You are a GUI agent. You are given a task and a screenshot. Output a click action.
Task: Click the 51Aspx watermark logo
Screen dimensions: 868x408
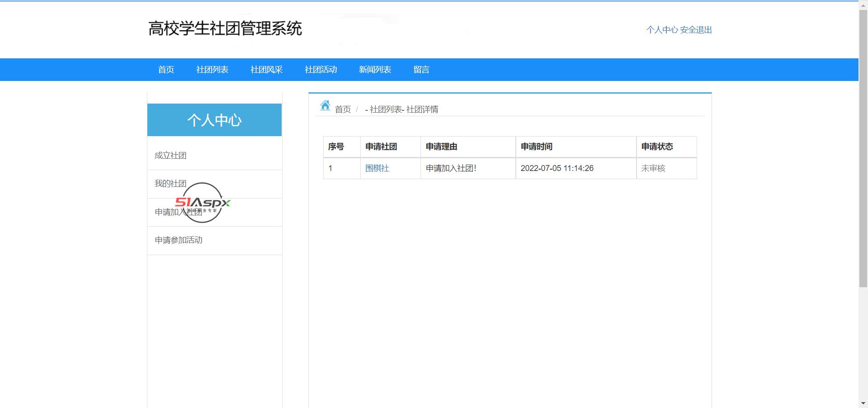click(x=203, y=202)
